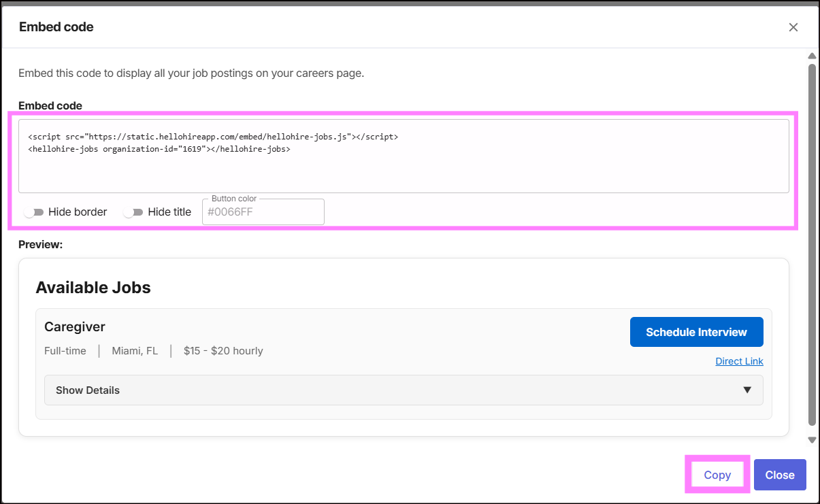Click the scrollbar down arrow

[x=812, y=440]
